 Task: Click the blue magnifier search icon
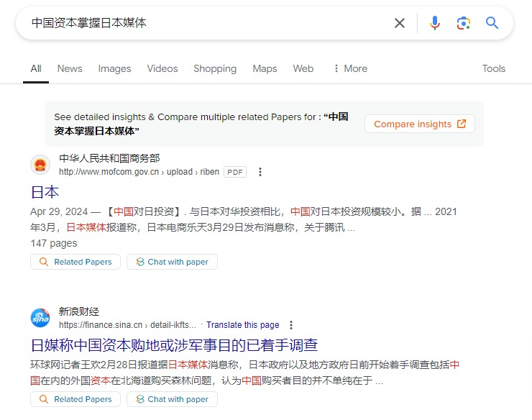pos(492,23)
